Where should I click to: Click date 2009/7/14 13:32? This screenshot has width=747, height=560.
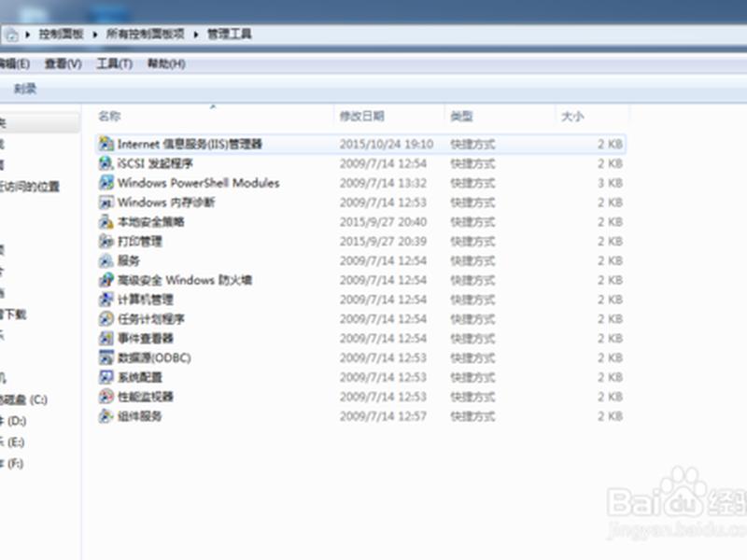tap(383, 183)
